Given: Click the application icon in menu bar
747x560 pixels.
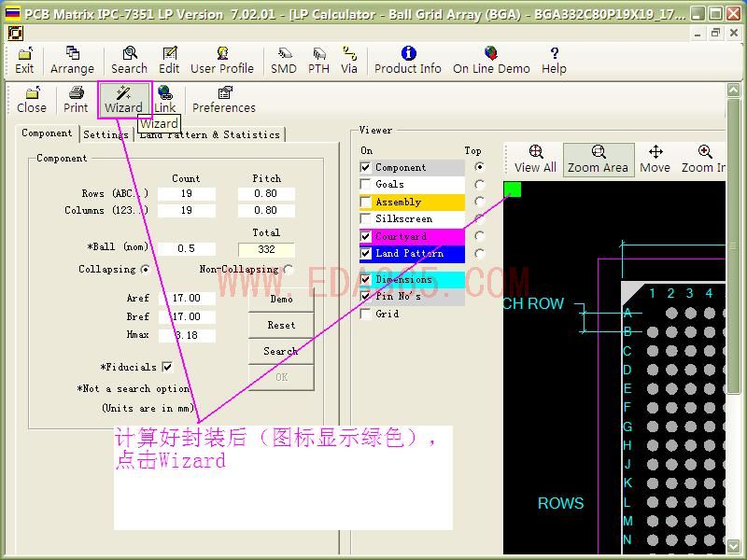Looking at the screenshot, I should [x=15, y=33].
